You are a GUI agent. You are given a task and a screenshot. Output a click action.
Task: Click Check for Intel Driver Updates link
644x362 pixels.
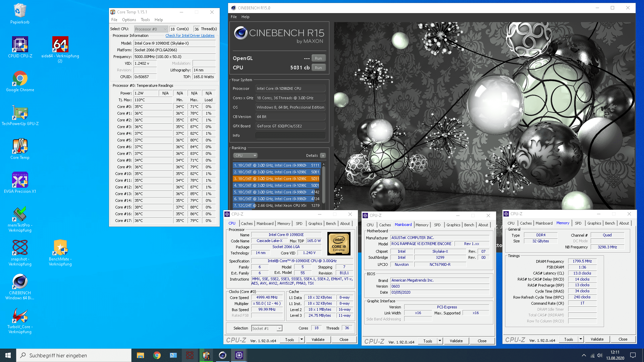pyautogui.click(x=190, y=36)
